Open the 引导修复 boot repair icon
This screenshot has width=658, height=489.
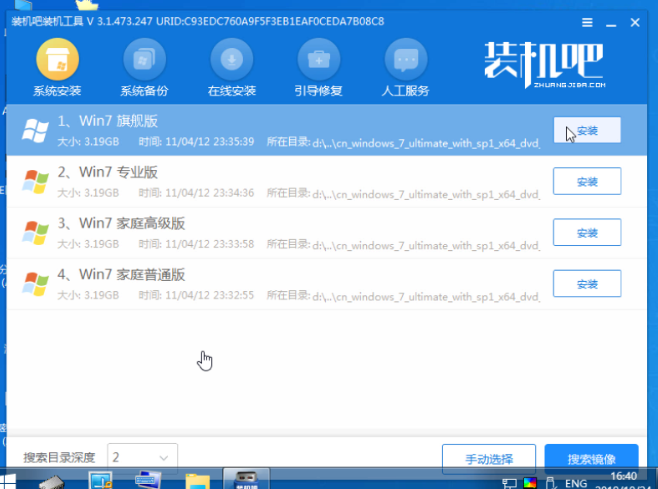point(319,59)
